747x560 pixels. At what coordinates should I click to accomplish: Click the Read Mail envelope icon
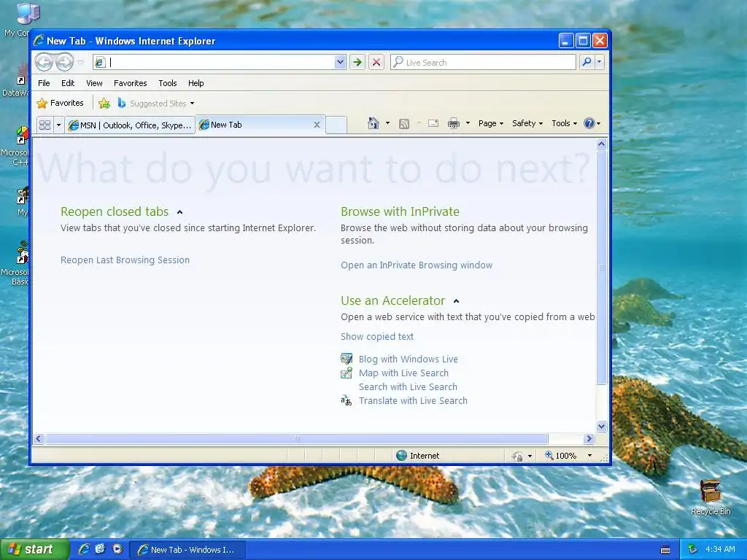[x=433, y=124]
